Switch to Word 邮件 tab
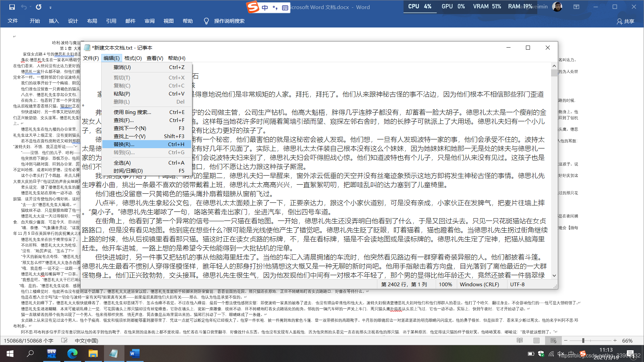The image size is (644, 362). click(x=130, y=21)
